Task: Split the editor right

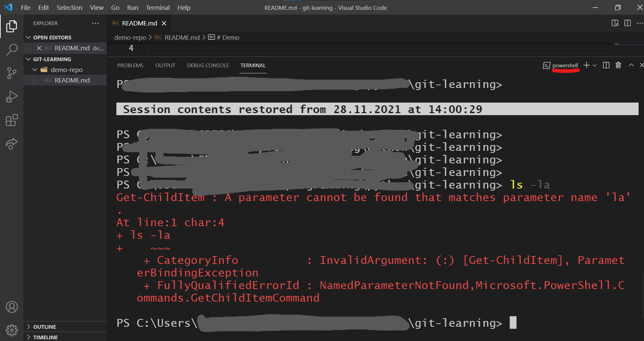Action: coord(628,23)
